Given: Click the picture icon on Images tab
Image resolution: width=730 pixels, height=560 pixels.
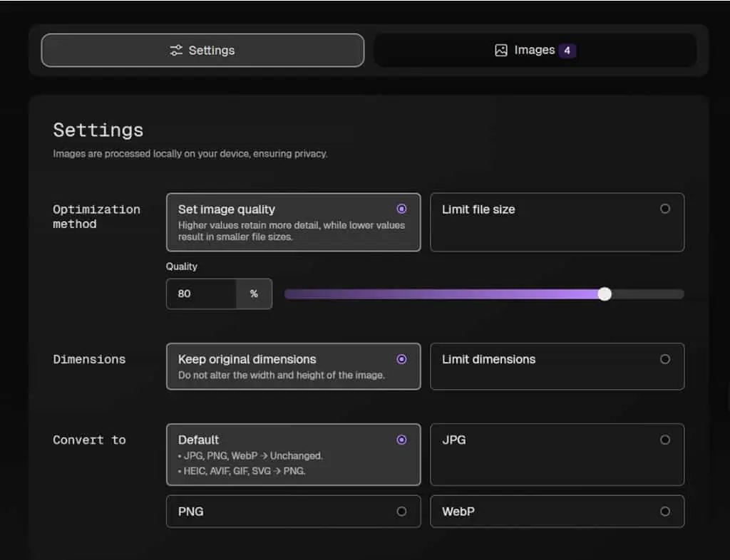Looking at the screenshot, I should (501, 51).
